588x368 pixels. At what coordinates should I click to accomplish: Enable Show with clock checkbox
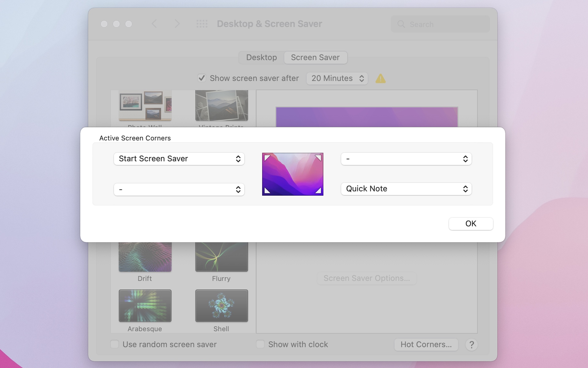coord(260,344)
